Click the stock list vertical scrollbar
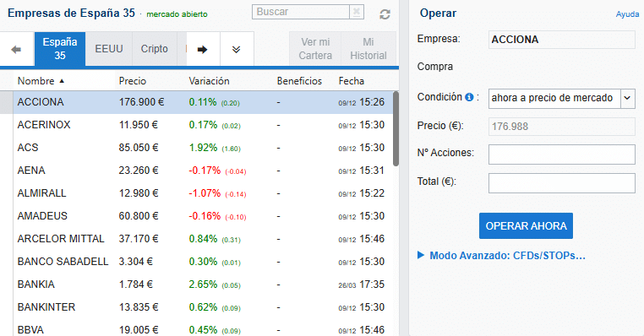This screenshot has width=644, height=336. pyautogui.click(x=396, y=129)
